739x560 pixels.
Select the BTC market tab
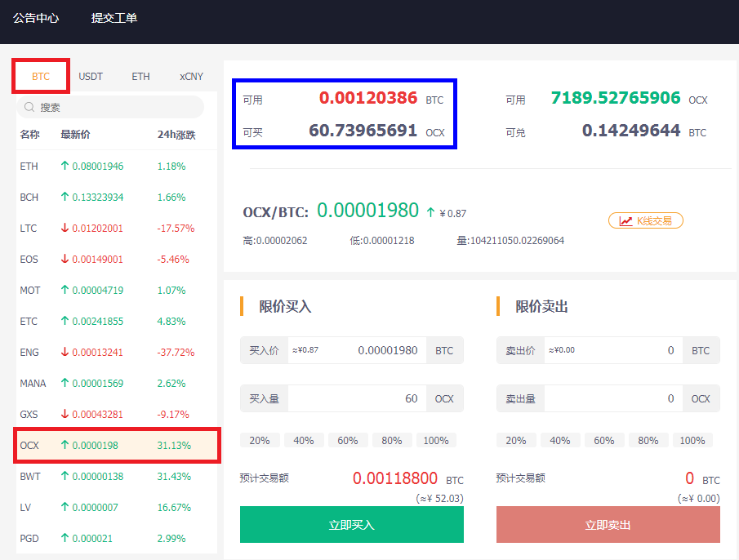41,76
